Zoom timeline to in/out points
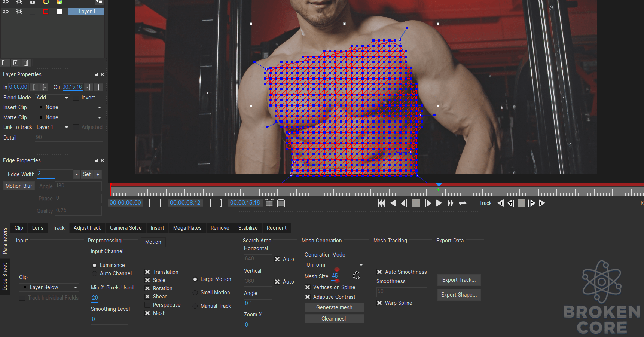Screen dimensions: 644x337 269,203
